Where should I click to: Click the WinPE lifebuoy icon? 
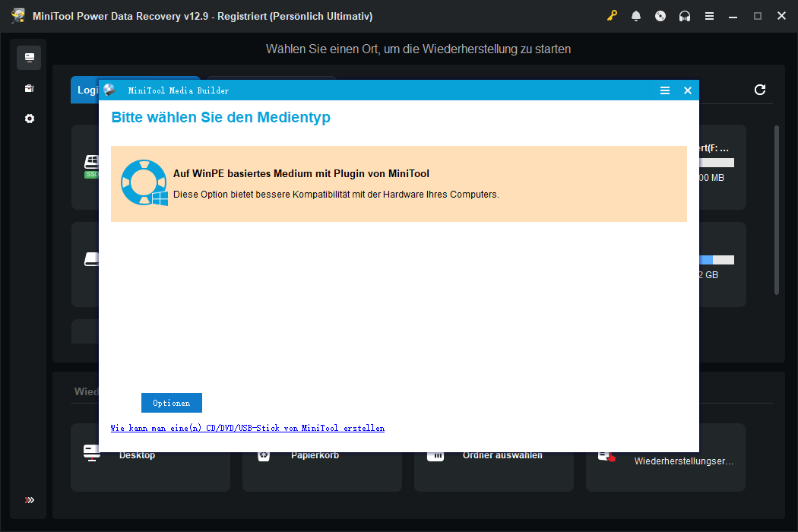[x=144, y=182]
